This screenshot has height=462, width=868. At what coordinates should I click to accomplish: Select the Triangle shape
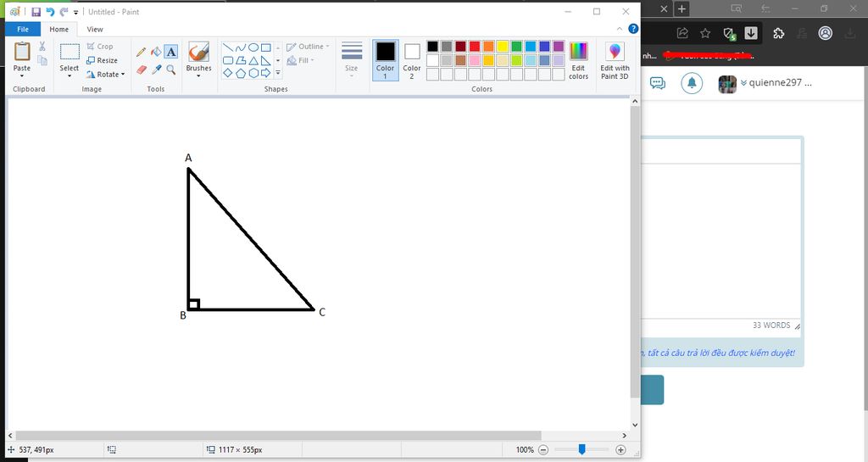pyautogui.click(x=253, y=60)
